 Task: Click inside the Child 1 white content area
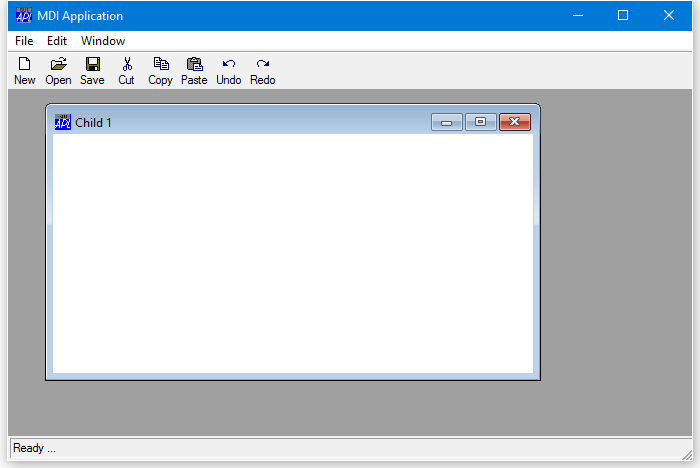coord(292,254)
